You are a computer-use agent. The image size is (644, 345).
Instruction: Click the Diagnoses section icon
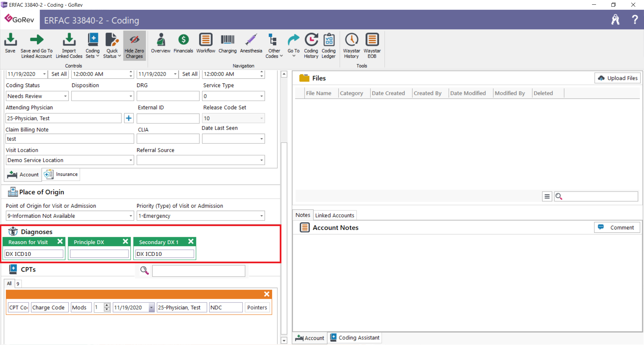[13, 231]
